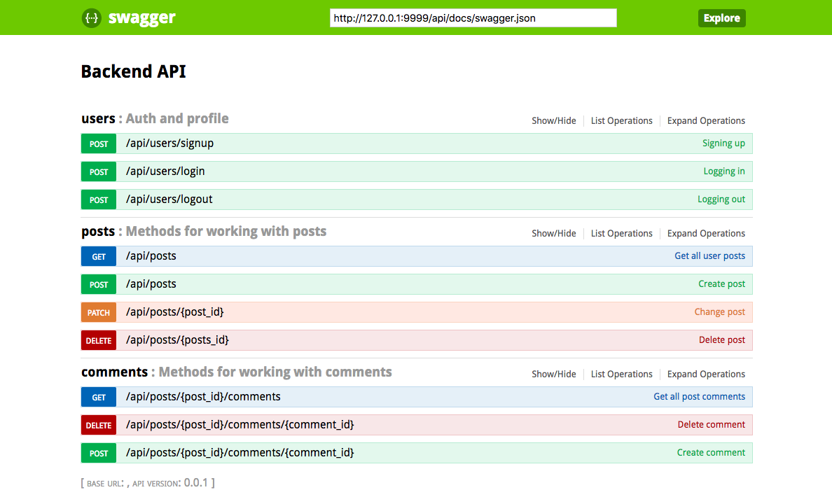List Operations for the users section
Screen dimensions: 832x504
[x=621, y=120]
